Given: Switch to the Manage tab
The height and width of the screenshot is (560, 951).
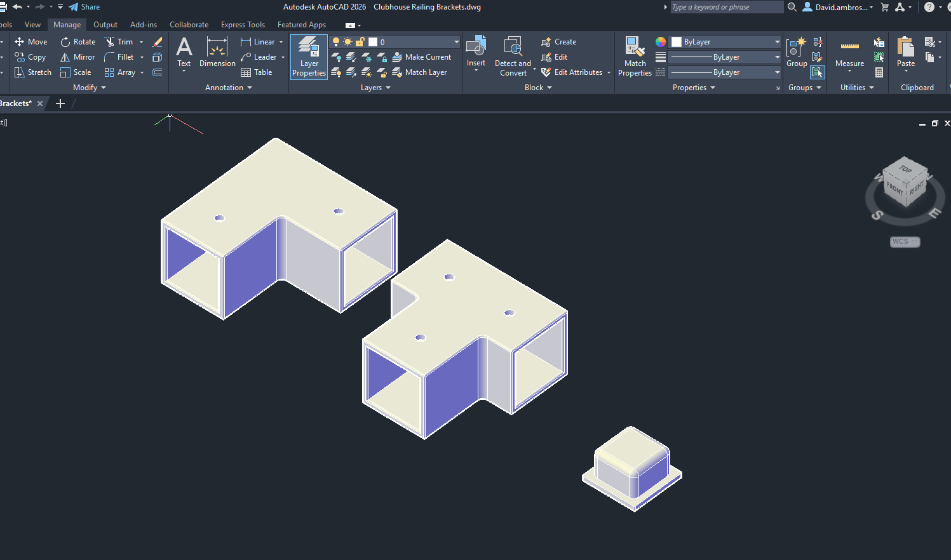Looking at the screenshot, I should pyautogui.click(x=67, y=25).
